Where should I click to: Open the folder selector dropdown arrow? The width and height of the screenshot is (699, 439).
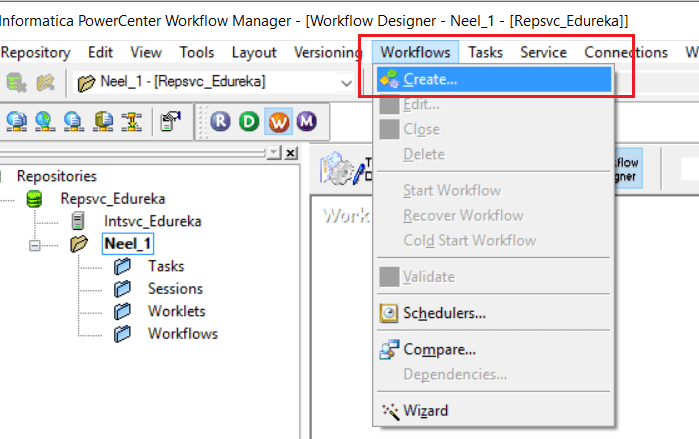(x=346, y=83)
